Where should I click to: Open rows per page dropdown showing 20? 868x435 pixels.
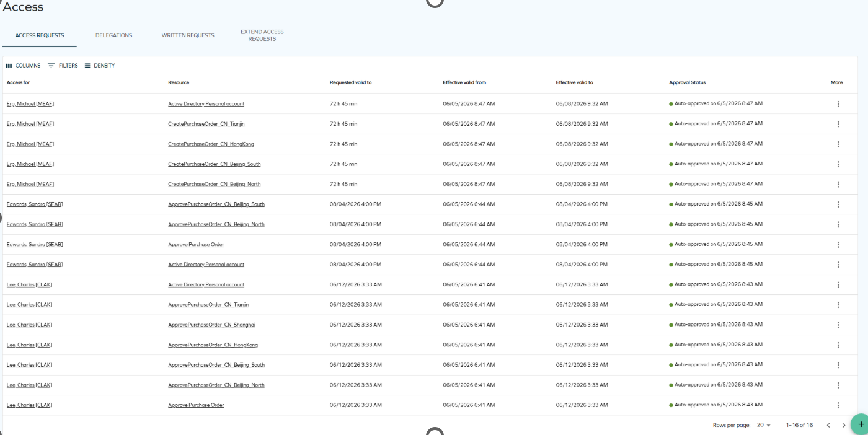pyautogui.click(x=763, y=425)
